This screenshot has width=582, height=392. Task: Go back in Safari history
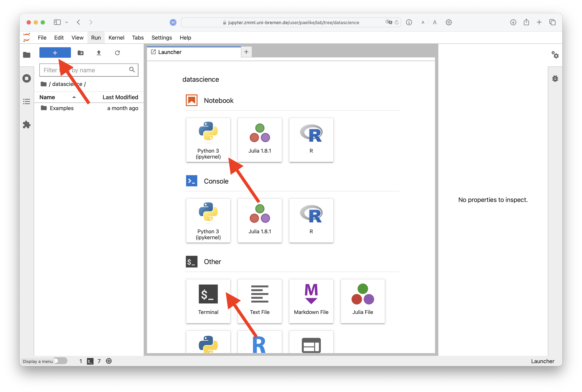pyautogui.click(x=78, y=22)
